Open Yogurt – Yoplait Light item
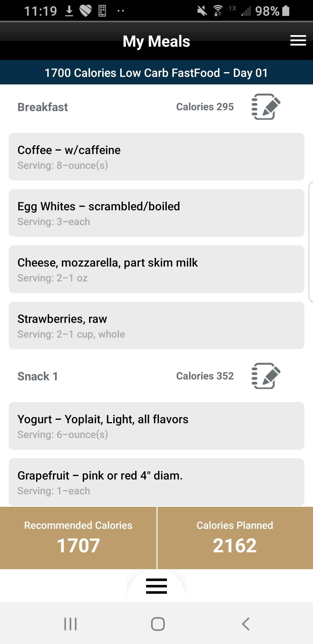313x644 pixels. click(156, 426)
